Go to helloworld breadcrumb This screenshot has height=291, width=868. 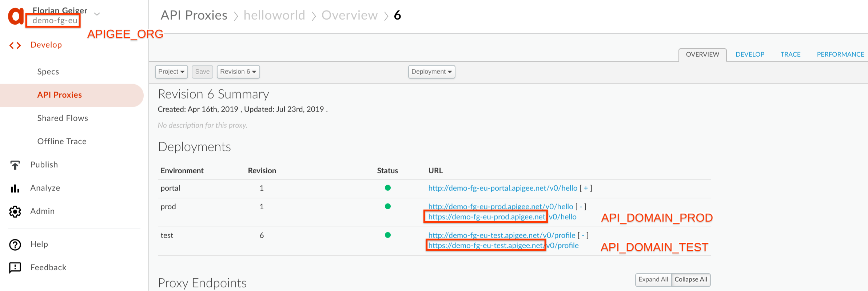[274, 15]
